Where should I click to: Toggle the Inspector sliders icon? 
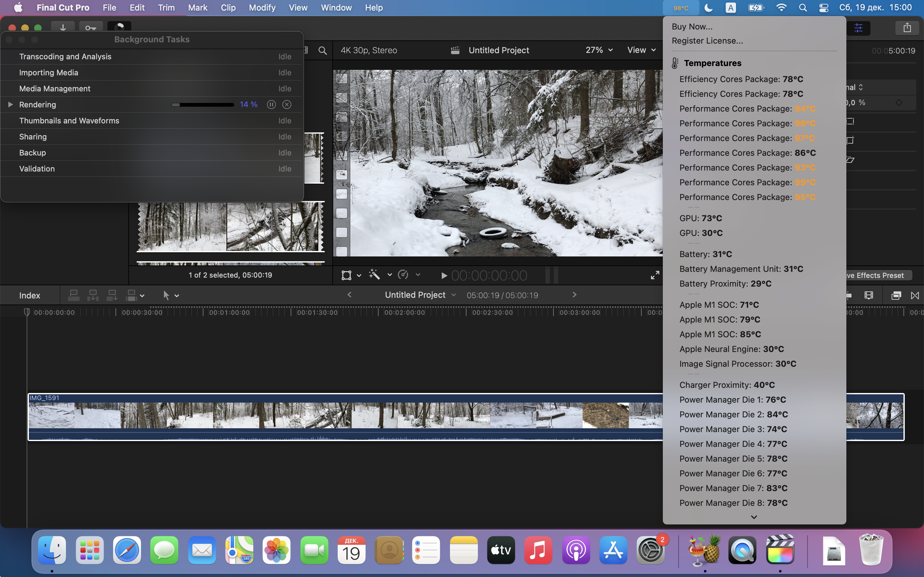coord(858,28)
